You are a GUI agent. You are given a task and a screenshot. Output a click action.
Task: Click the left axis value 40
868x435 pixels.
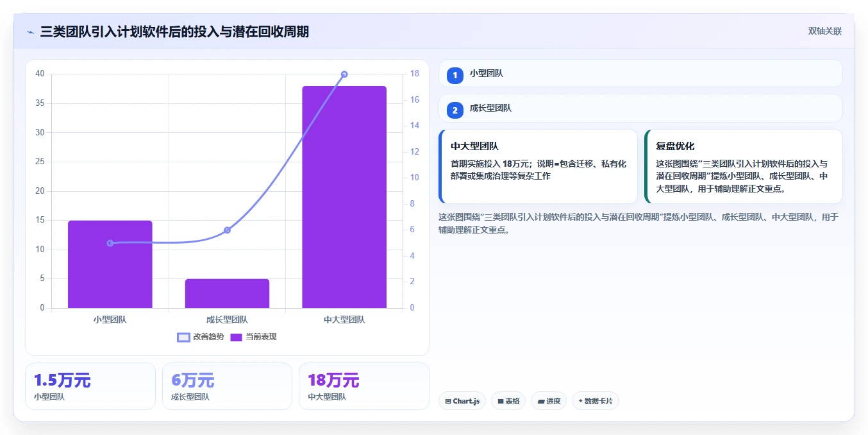coord(40,74)
